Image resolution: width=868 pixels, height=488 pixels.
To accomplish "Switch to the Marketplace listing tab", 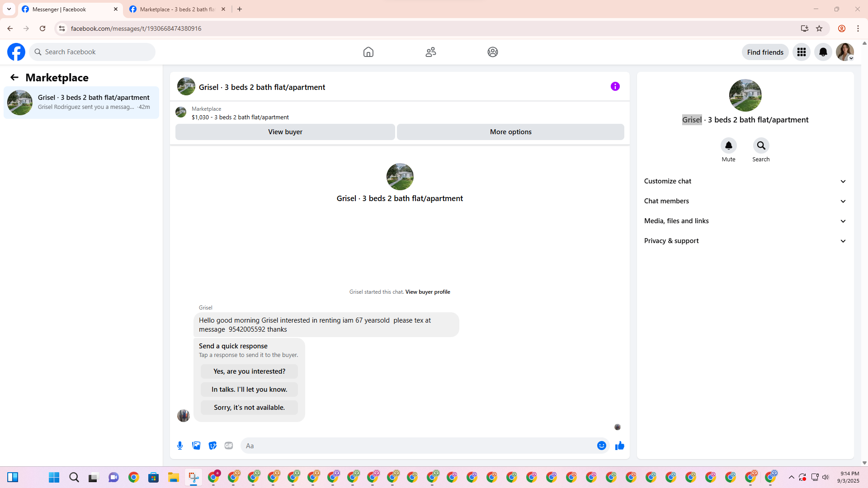I will [x=177, y=9].
